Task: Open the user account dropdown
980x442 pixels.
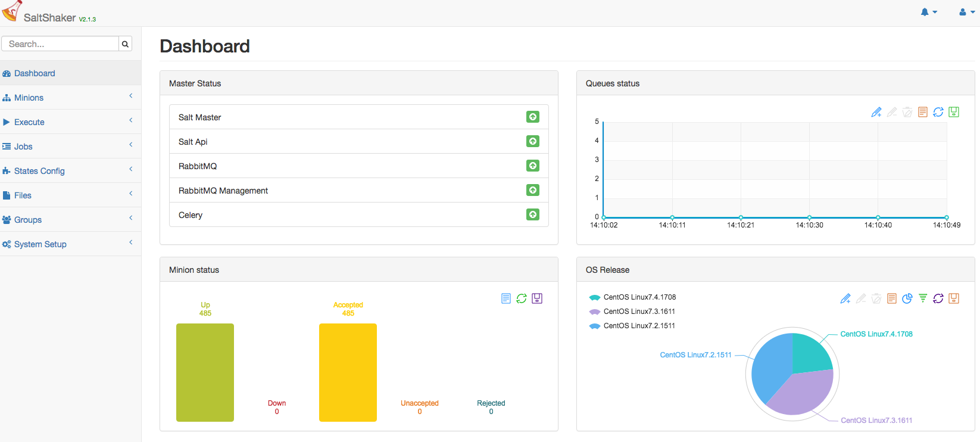Action: pos(966,12)
